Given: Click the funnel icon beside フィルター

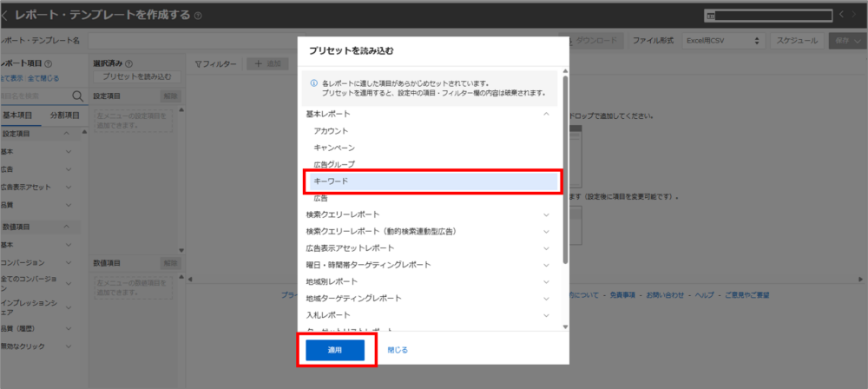Looking at the screenshot, I should pos(198,64).
